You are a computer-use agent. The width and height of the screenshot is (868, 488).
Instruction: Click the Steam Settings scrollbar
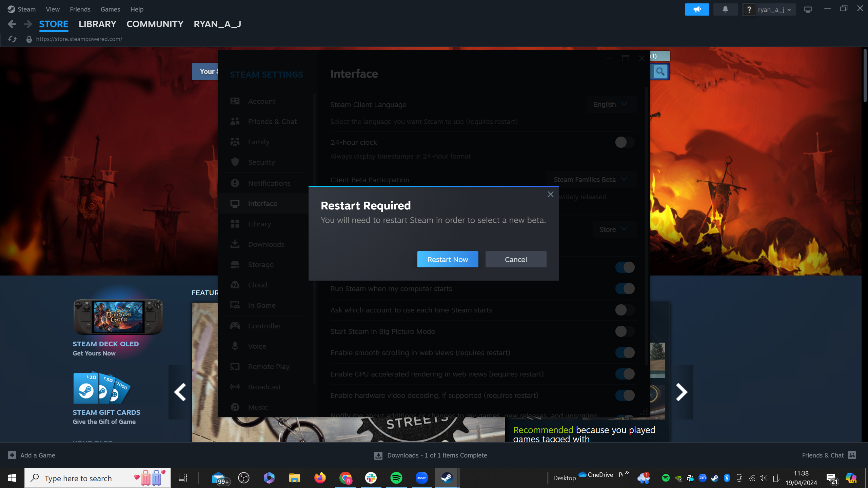click(646, 226)
